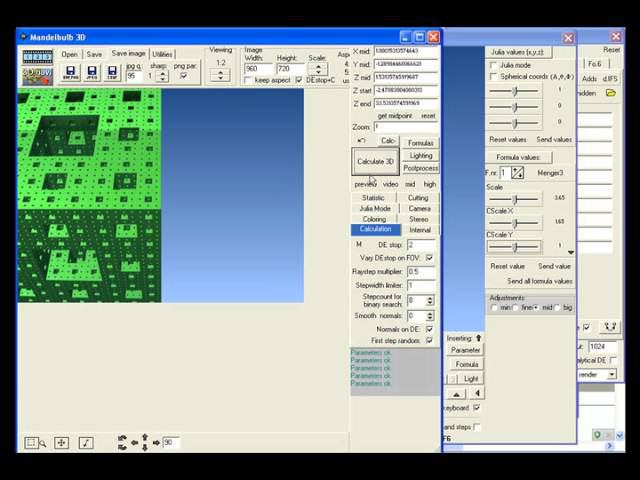Image resolution: width=640 pixels, height=480 pixels.
Task: Open the Camera tab
Action: (x=420, y=209)
